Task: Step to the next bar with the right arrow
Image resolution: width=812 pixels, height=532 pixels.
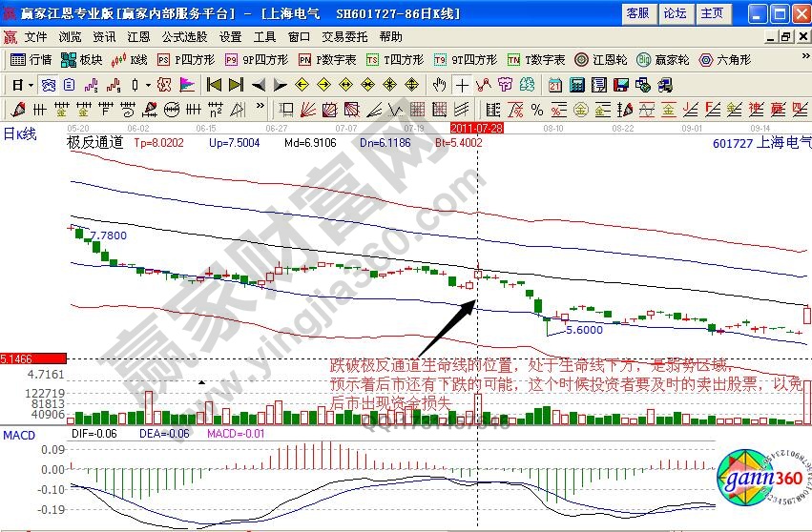Action: (x=281, y=85)
